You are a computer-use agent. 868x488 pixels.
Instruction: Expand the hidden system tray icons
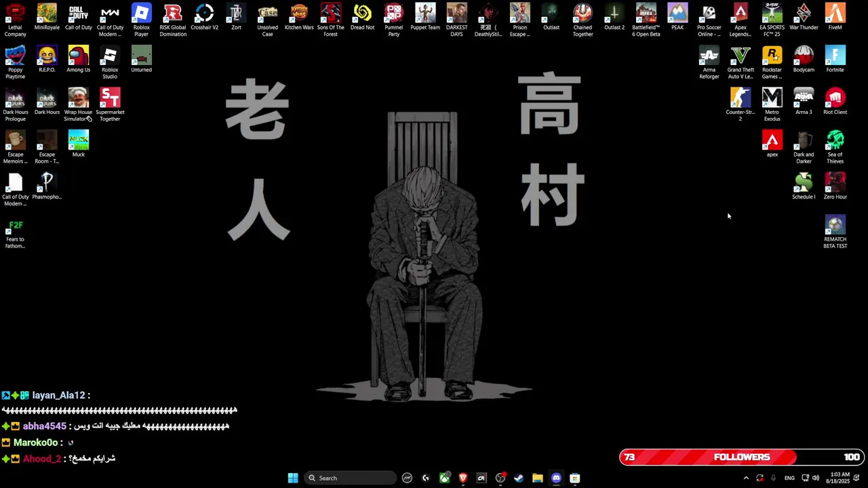(x=746, y=478)
